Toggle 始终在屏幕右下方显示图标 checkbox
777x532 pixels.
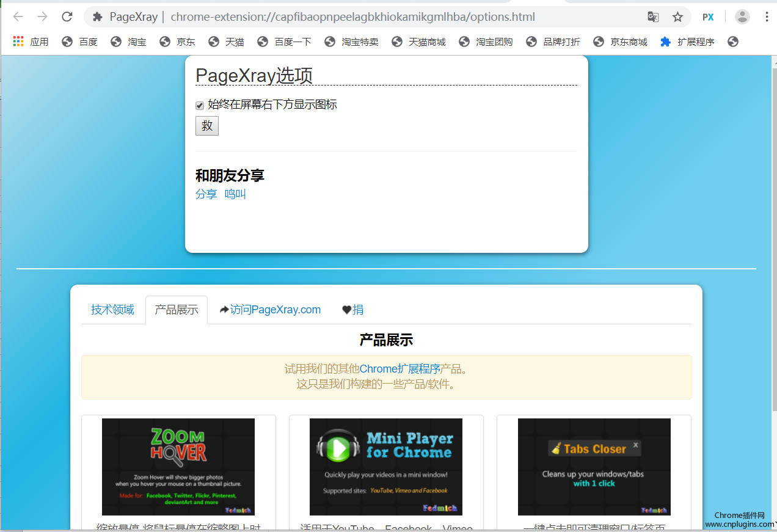(199, 106)
